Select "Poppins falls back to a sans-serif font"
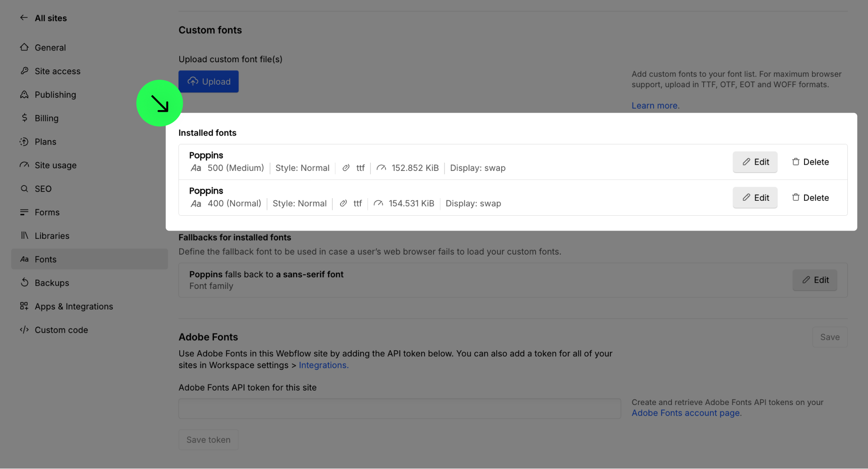The width and height of the screenshot is (868, 469). [x=266, y=274]
